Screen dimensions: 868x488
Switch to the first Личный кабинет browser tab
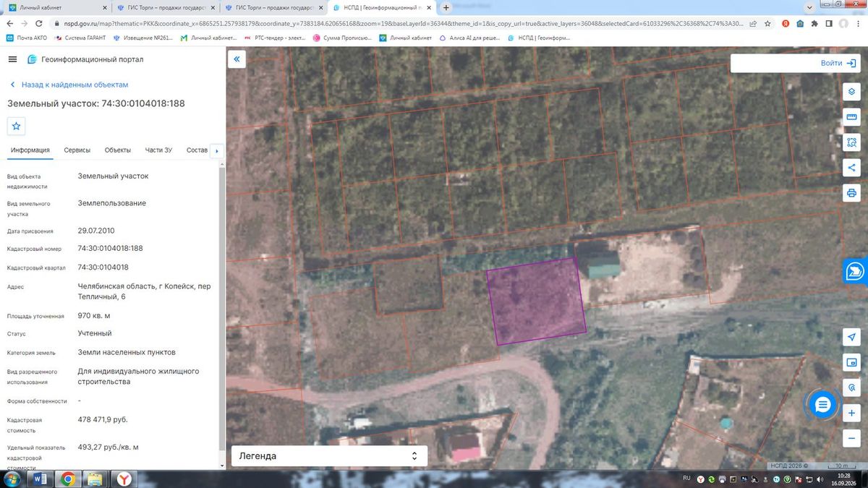58,7
